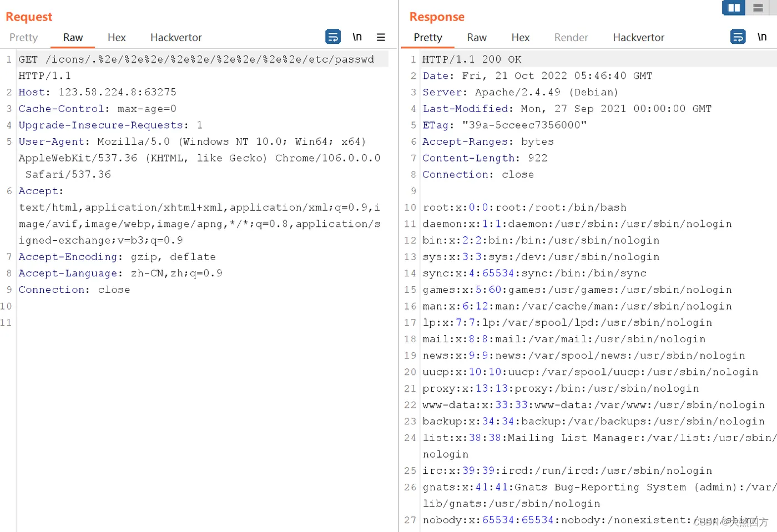
Task: Switch to the Request Pretty tab
Action: [x=23, y=38]
